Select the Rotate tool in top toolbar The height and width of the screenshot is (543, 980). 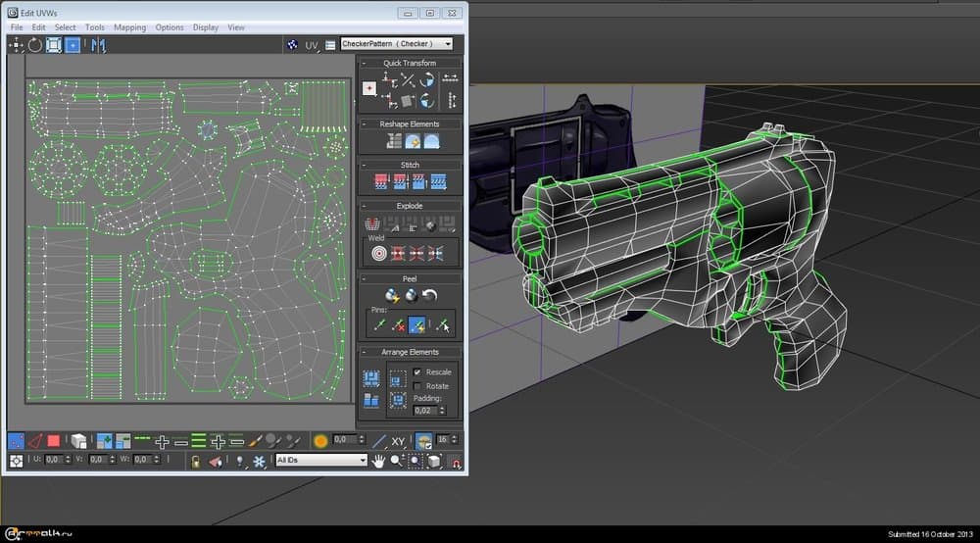click(x=35, y=45)
